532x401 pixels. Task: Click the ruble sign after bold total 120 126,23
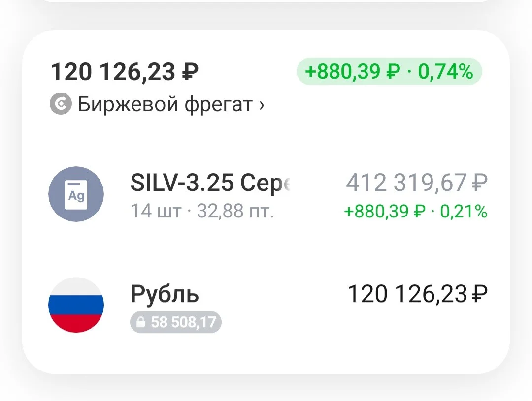190,72
